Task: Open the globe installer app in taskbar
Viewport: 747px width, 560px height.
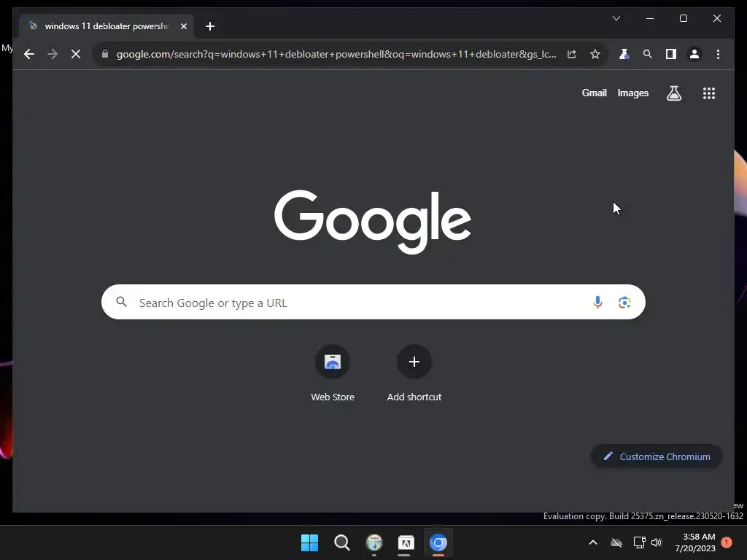Action: (374, 542)
